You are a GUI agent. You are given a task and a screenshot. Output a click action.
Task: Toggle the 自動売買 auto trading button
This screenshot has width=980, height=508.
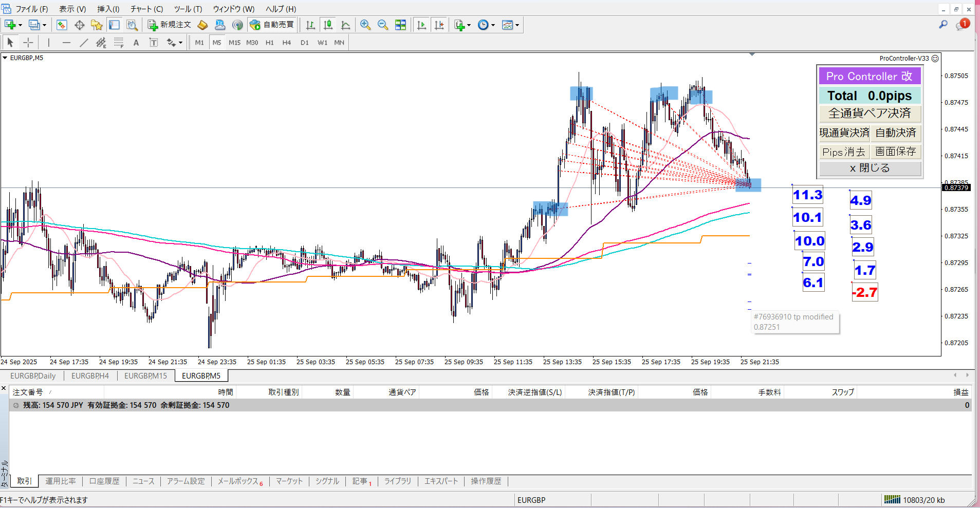click(x=272, y=25)
